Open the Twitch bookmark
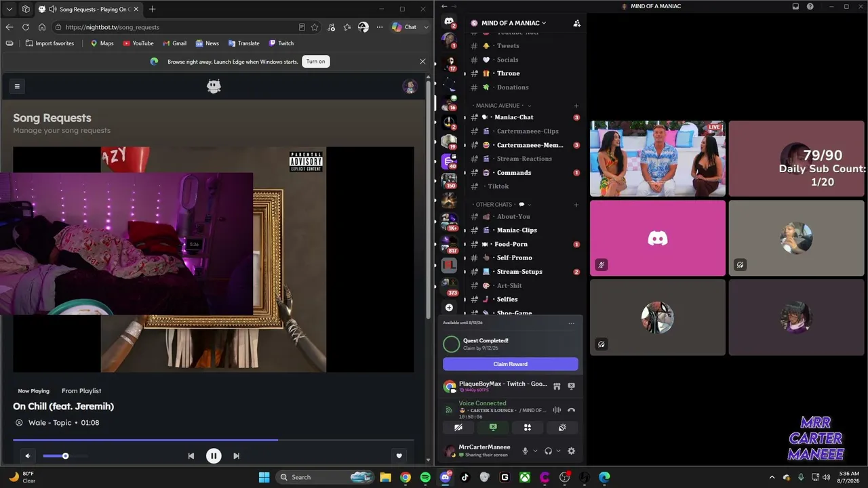The height and width of the screenshot is (488, 868). pyautogui.click(x=281, y=43)
